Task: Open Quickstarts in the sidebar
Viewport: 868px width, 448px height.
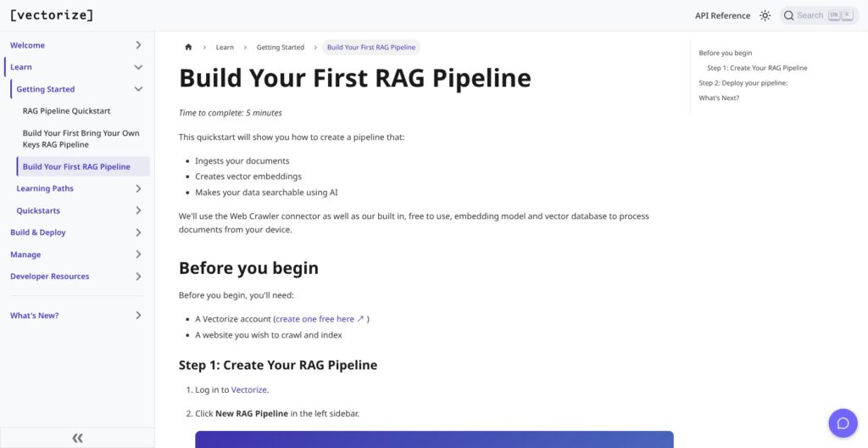Action: coord(38,210)
